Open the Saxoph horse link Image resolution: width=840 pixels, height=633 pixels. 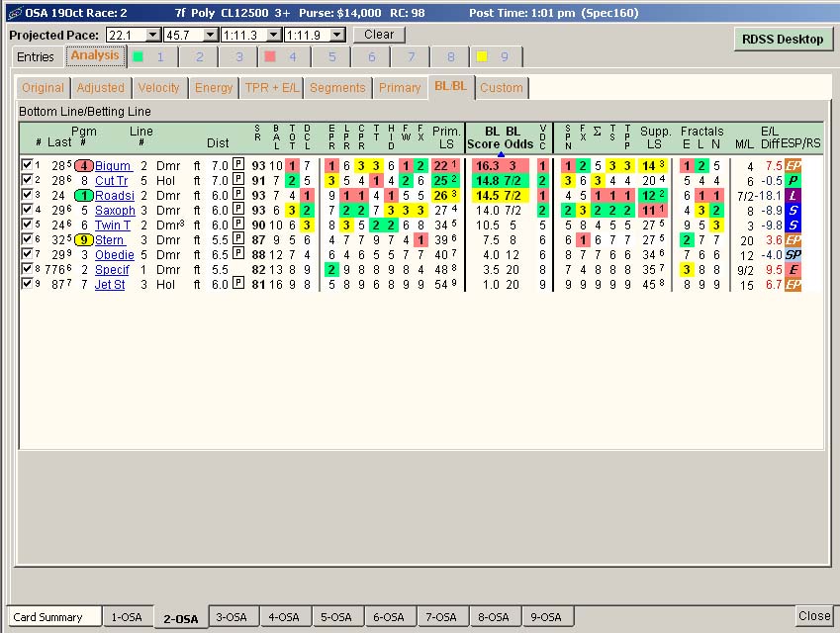pyautogui.click(x=115, y=211)
